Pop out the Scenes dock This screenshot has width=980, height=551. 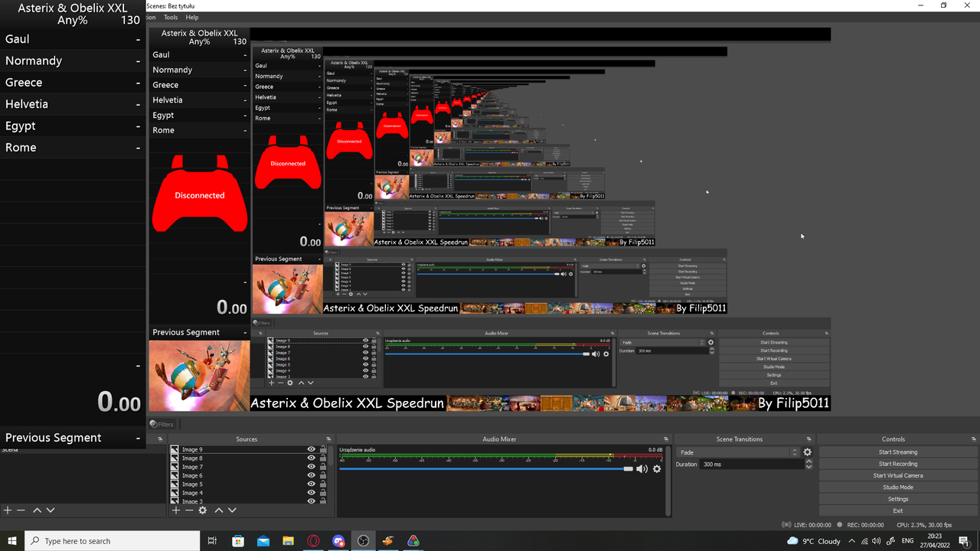[160, 439]
